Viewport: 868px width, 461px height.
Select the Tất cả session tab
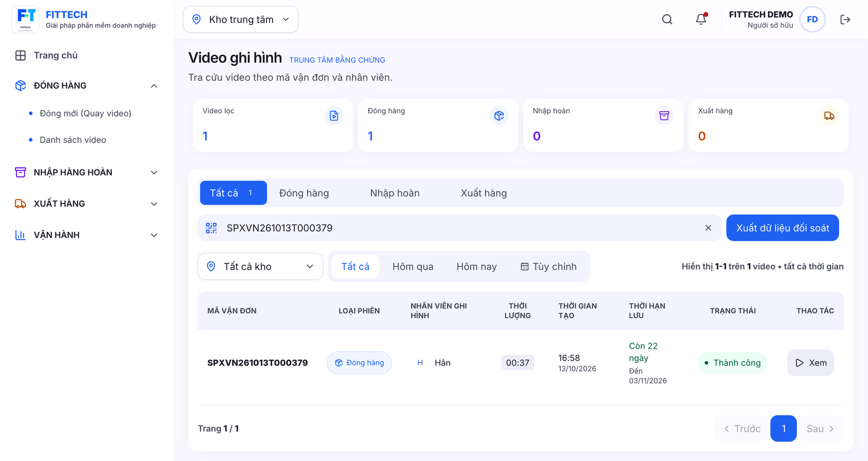tap(233, 193)
